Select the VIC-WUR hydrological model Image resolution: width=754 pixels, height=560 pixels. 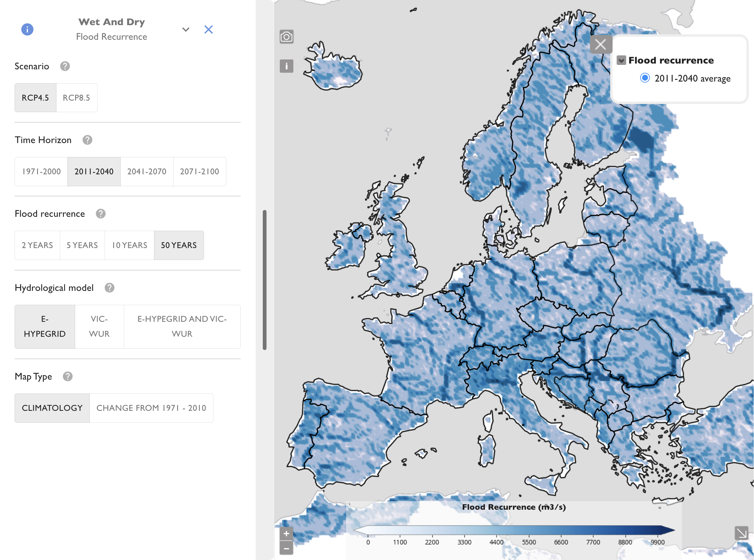click(99, 327)
